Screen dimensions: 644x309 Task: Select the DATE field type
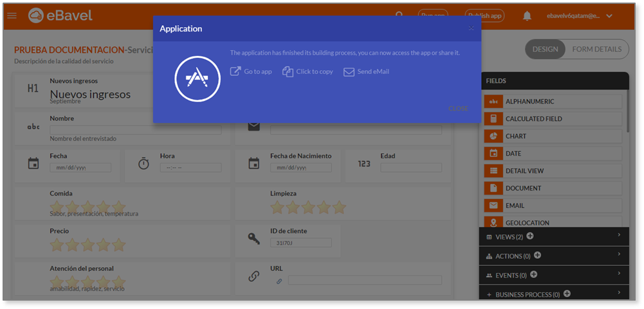[553, 154]
